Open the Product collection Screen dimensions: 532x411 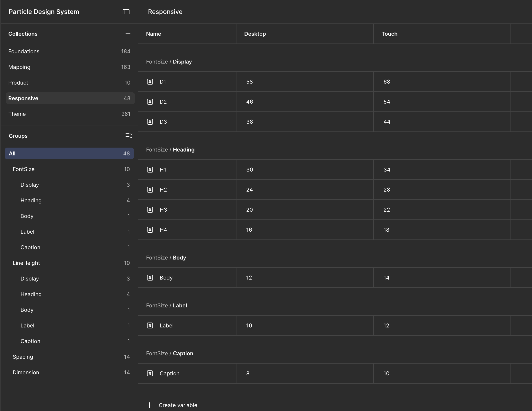70,83
